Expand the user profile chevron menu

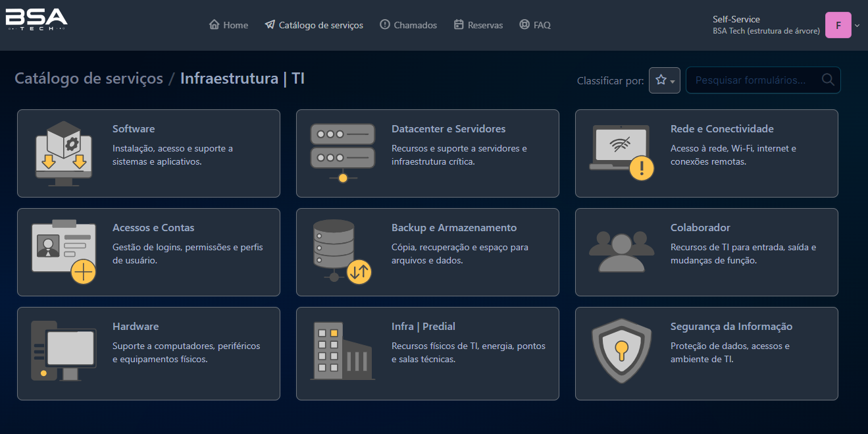(x=857, y=25)
